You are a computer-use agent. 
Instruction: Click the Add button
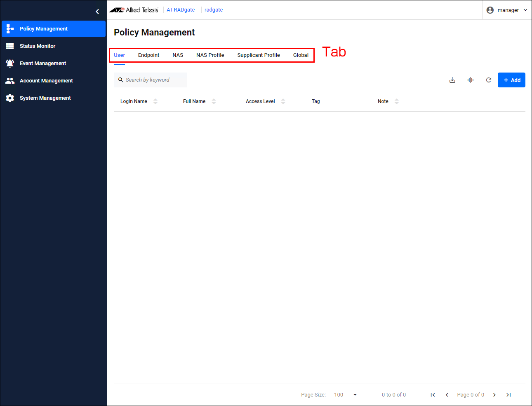(x=511, y=80)
